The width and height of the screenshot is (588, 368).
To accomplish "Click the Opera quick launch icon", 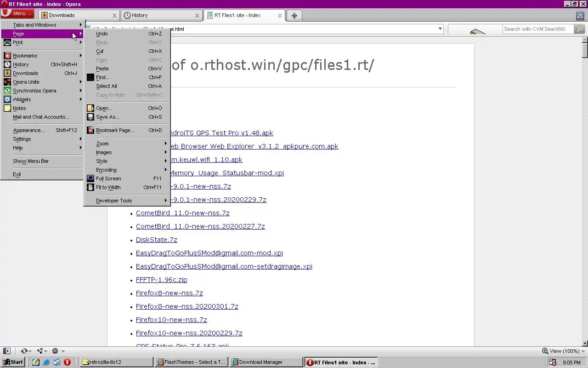I will pyautogui.click(x=67, y=362).
